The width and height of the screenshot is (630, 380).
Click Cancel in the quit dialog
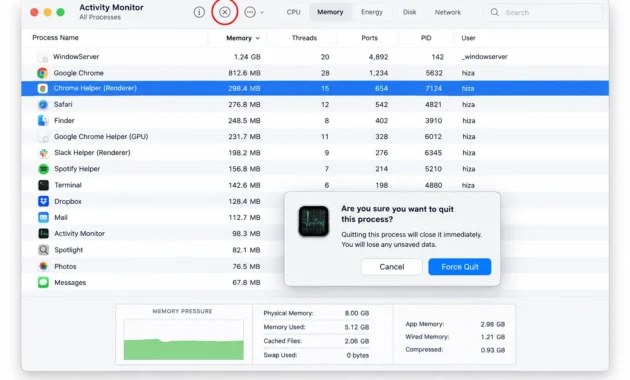pos(392,267)
